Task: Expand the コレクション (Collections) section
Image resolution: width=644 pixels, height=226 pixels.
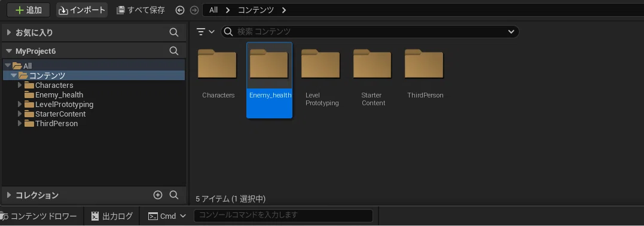Action: (9, 195)
